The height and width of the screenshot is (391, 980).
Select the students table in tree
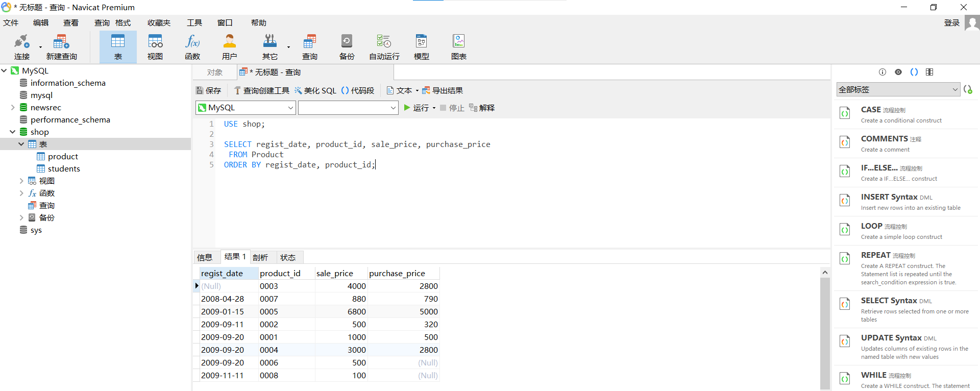coord(59,168)
